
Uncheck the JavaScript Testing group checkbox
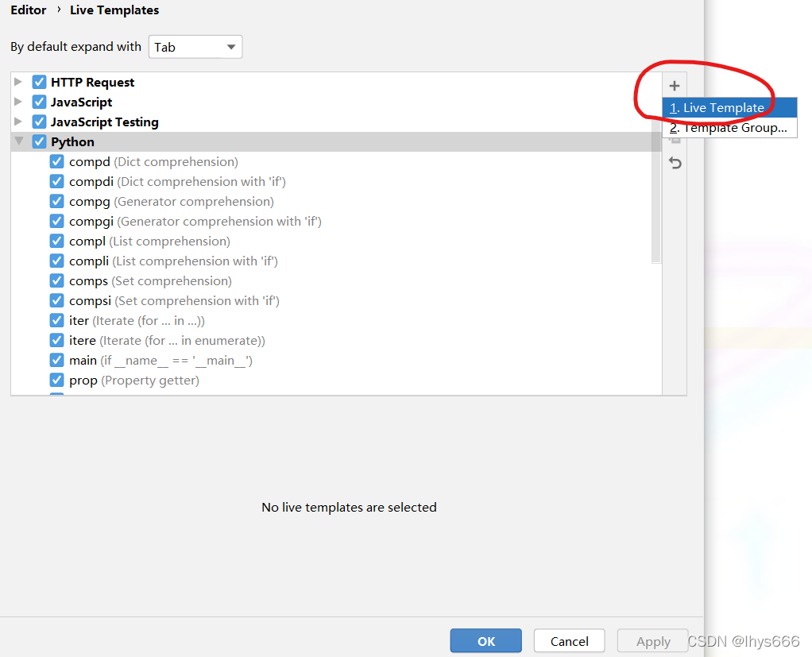[x=40, y=122]
